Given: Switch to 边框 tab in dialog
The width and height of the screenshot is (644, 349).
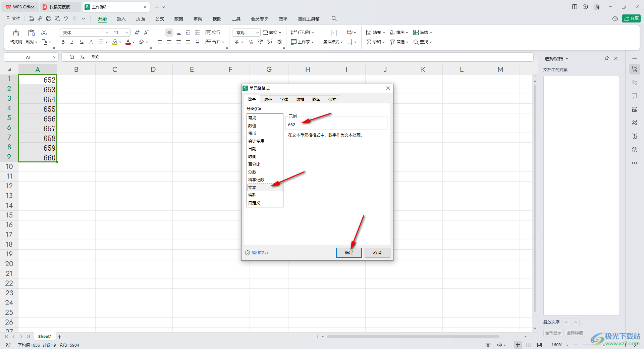Looking at the screenshot, I should 300,99.
